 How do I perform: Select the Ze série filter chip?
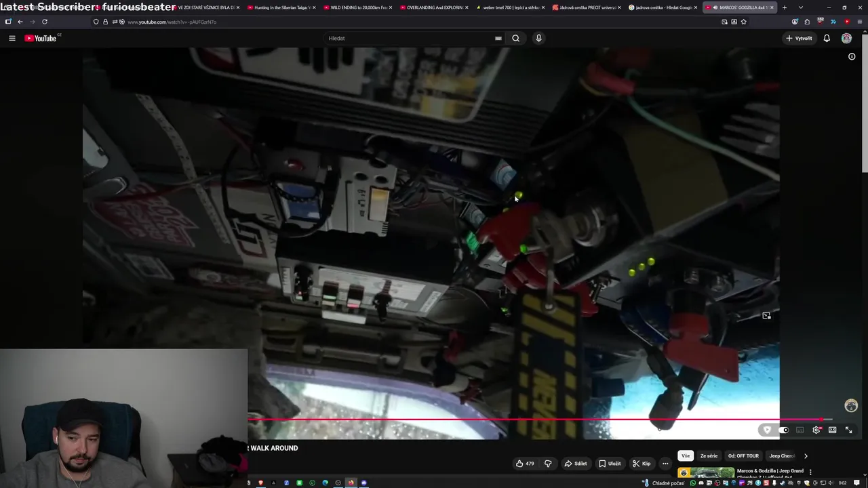click(x=709, y=456)
